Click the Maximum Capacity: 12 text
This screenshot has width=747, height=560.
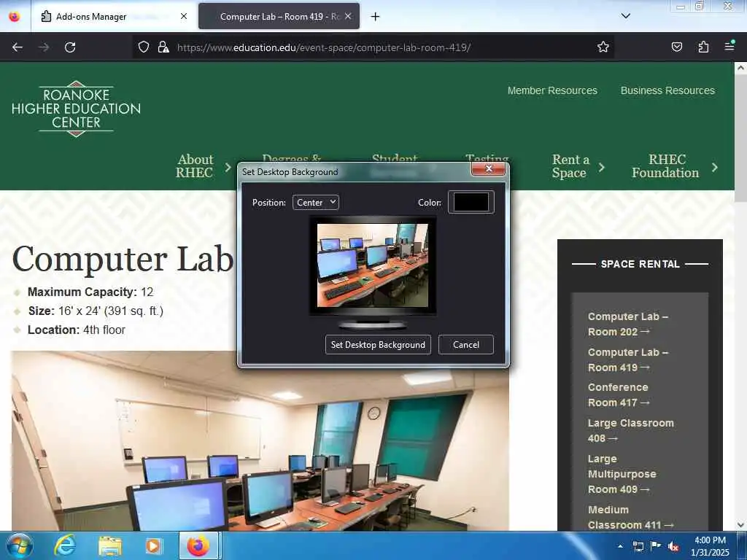[x=90, y=292]
